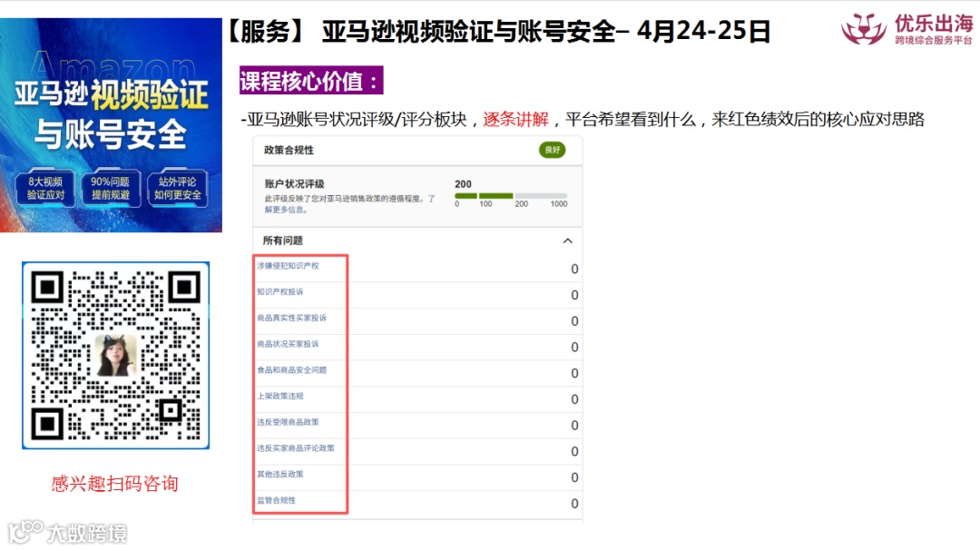
Task: Open the 违反受限商品政策 issue link
Action: (x=289, y=422)
